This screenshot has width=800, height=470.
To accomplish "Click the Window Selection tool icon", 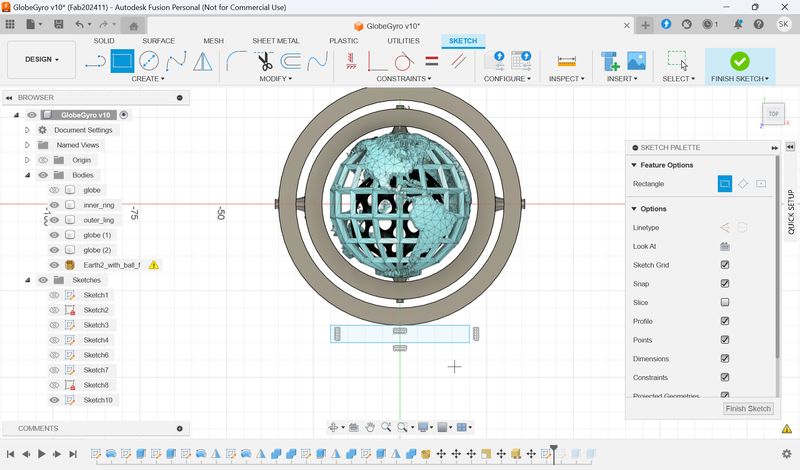I will click(678, 61).
